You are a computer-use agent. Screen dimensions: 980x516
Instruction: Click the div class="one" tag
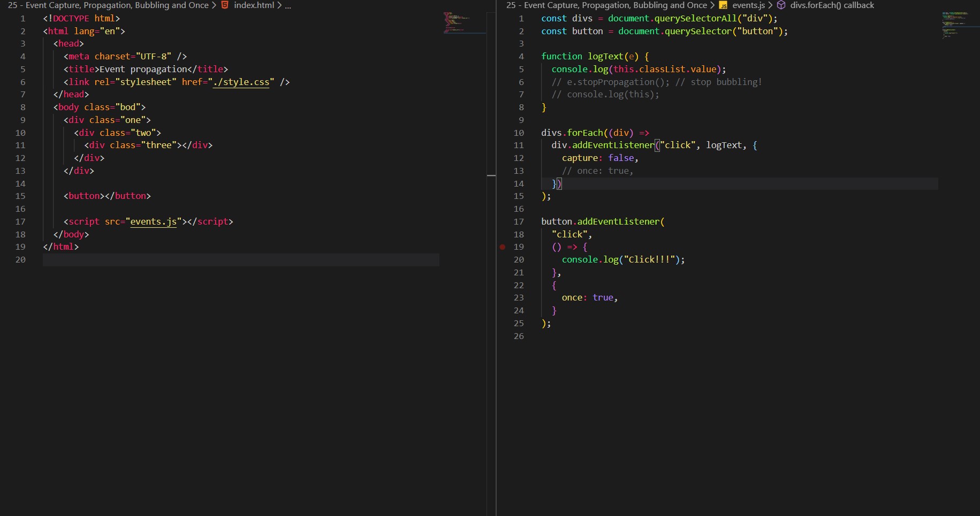[107, 120]
